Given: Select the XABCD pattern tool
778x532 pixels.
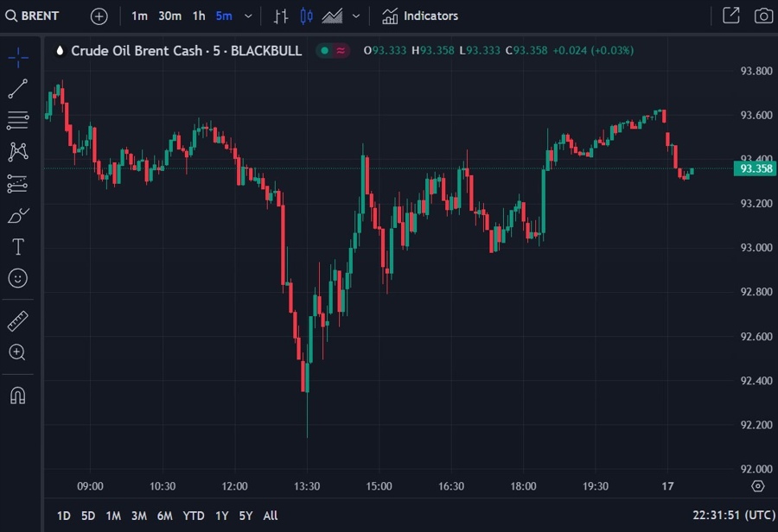Looking at the screenshot, I should click(x=18, y=152).
